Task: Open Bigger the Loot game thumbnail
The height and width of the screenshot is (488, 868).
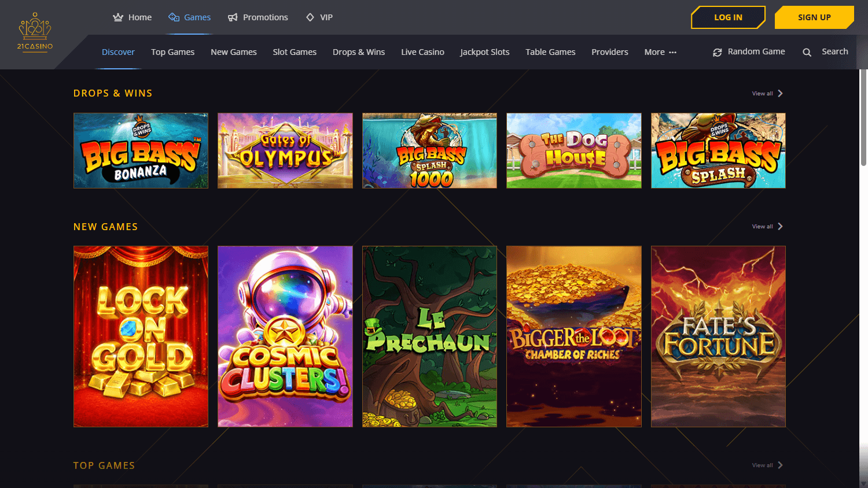Action: [x=574, y=337]
